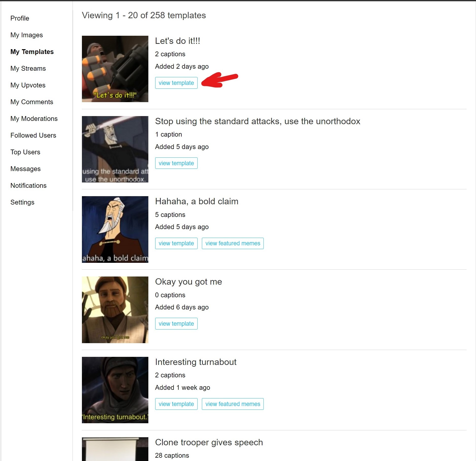Open the Hahaha, a bold claim thumbnail
Viewport: 476px width, 461px height.
115,229
